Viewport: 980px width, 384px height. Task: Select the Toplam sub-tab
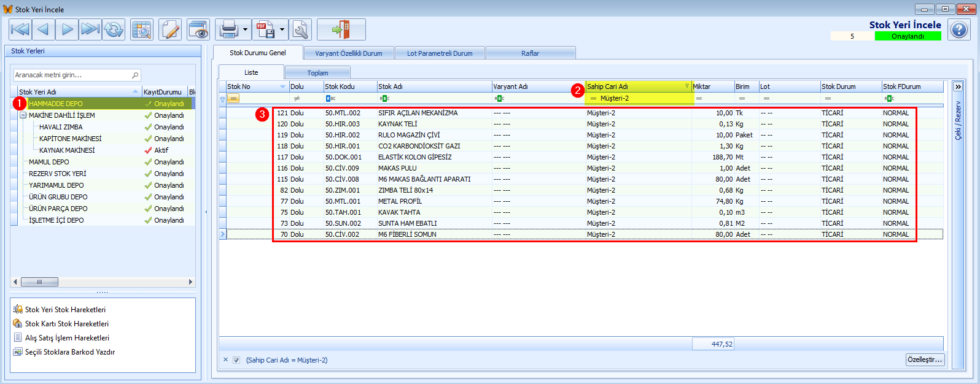pyautogui.click(x=317, y=73)
